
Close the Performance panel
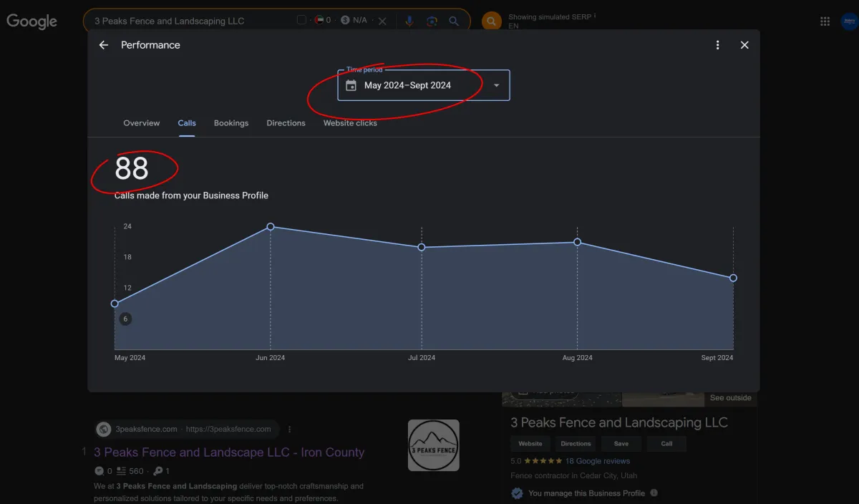tap(744, 45)
